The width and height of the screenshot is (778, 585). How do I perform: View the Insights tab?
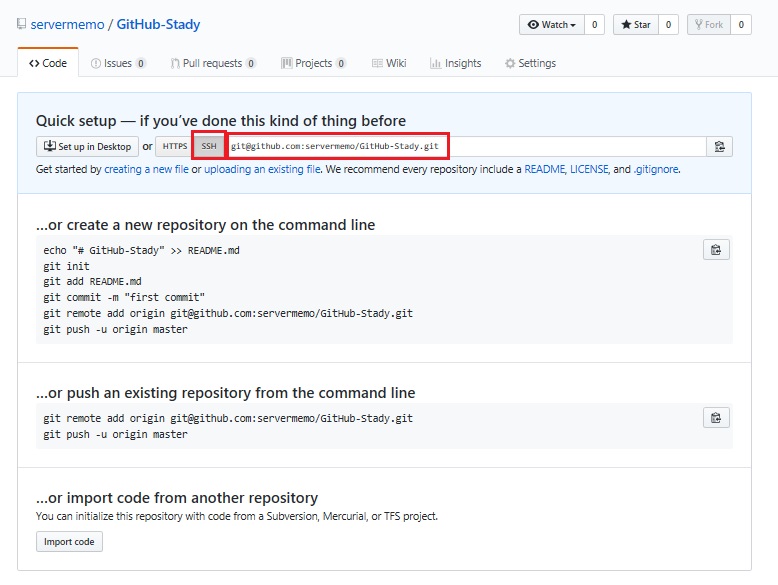coord(455,64)
